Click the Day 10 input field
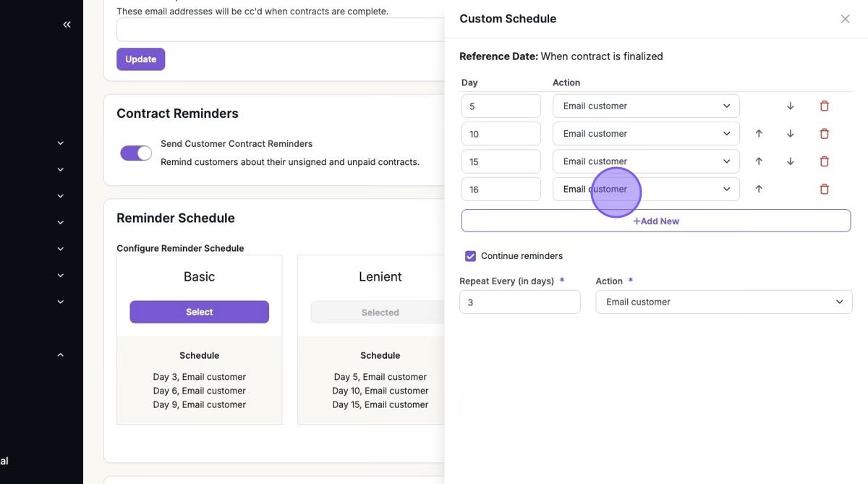This screenshot has height=484, width=868. (501, 134)
